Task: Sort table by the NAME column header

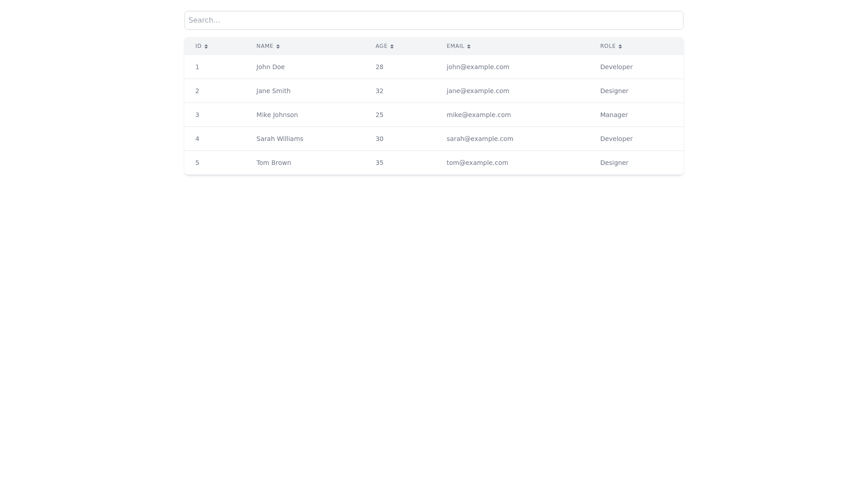Action: 265,46
